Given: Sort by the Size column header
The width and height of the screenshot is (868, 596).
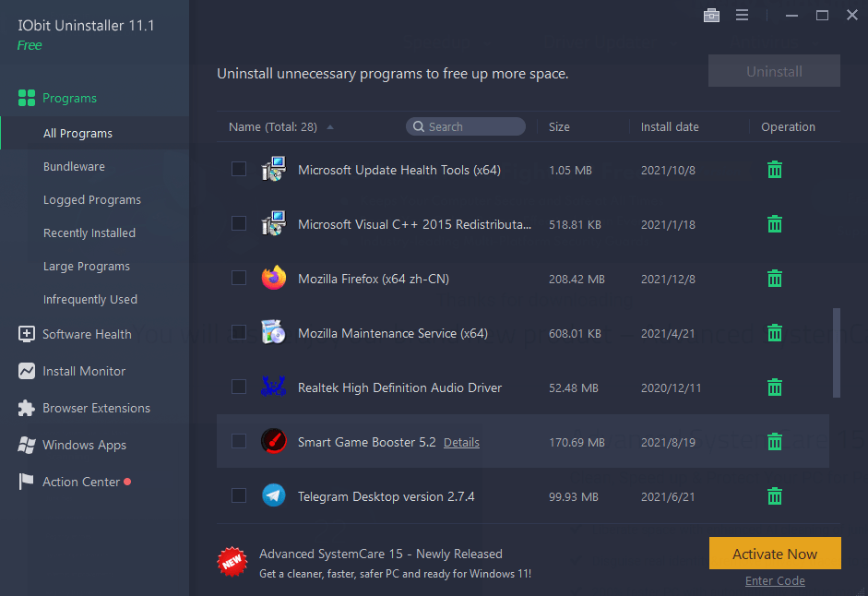Looking at the screenshot, I should [559, 126].
